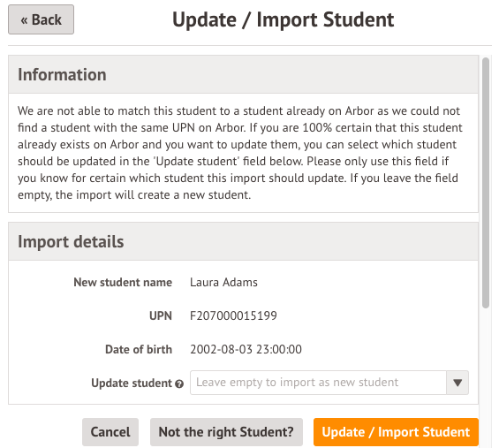This screenshot has width=499, height=448.
Task: Click the help icon beside Update student
Action: pyautogui.click(x=179, y=383)
